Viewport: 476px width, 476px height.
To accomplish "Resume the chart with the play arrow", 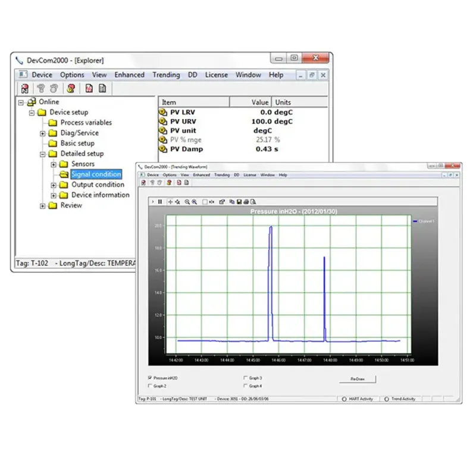I will tap(153, 202).
